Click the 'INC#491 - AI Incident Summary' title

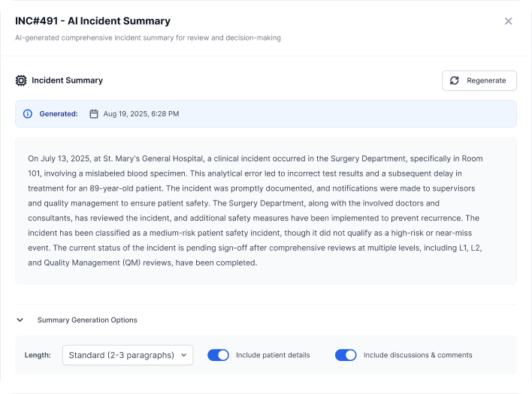coord(93,21)
